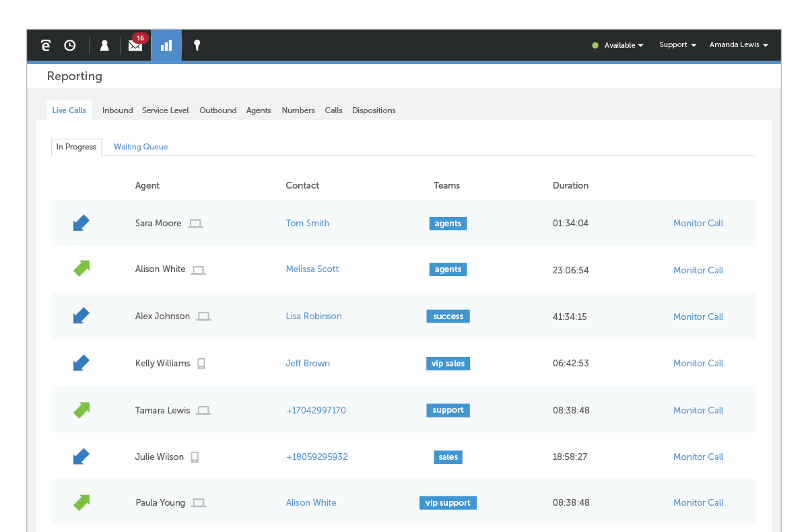The height and width of the screenshot is (532, 808).
Task: Monitor Call for Tamara Lewis
Action: click(x=698, y=410)
